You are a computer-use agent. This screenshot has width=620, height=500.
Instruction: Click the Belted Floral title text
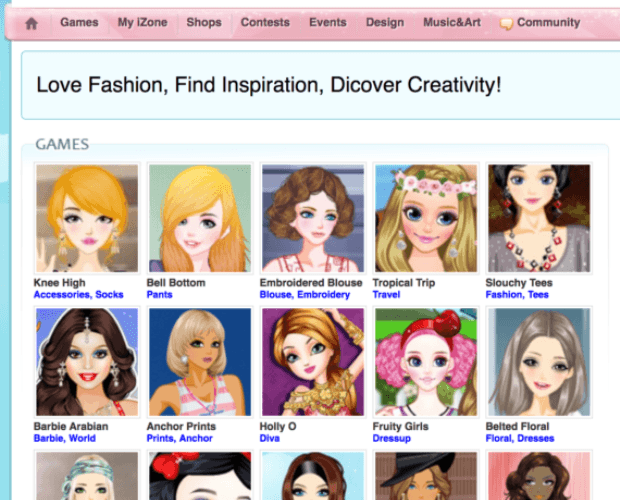click(x=517, y=426)
